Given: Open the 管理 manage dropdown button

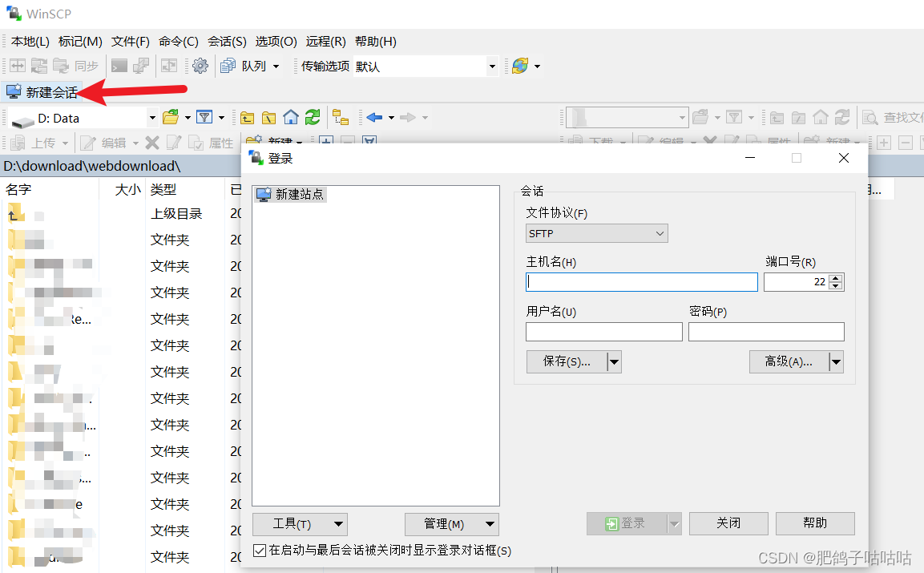Looking at the screenshot, I should [452, 524].
